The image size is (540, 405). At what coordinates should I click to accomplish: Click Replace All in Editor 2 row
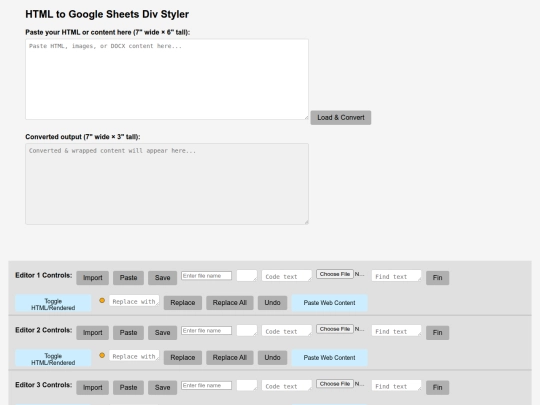point(230,357)
